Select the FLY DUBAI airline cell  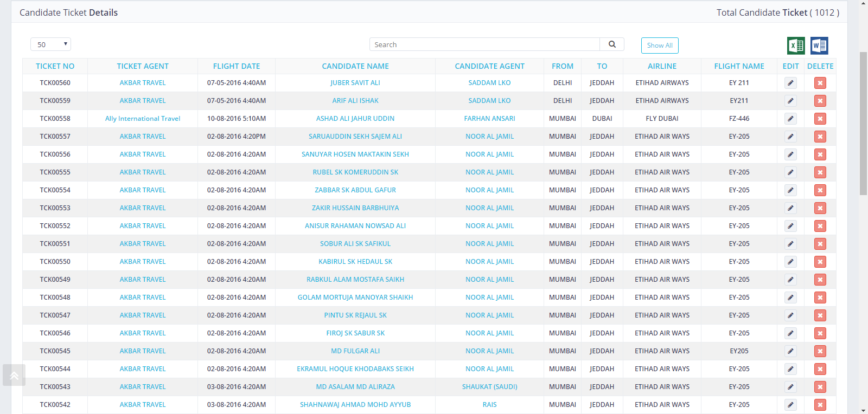click(x=662, y=119)
